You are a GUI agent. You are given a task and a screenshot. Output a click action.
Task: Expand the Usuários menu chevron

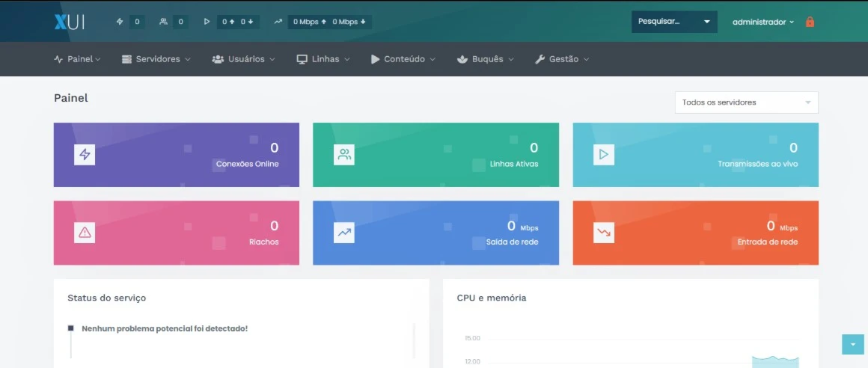(x=272, y=59)
